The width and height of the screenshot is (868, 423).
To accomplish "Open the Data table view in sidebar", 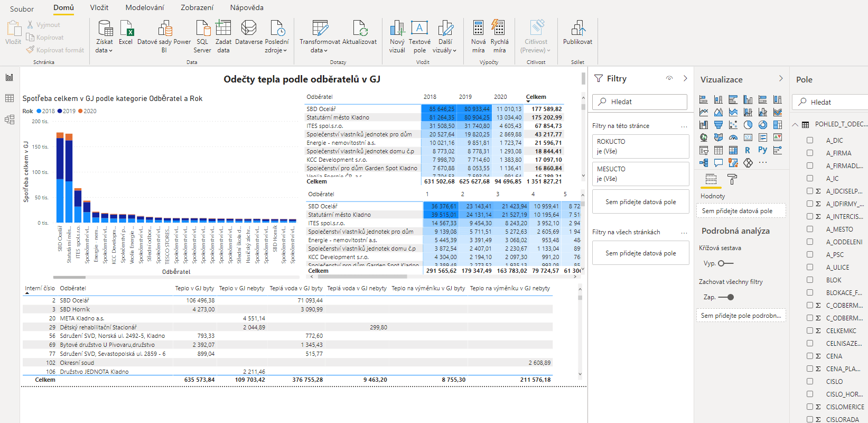I will (10, 98).
